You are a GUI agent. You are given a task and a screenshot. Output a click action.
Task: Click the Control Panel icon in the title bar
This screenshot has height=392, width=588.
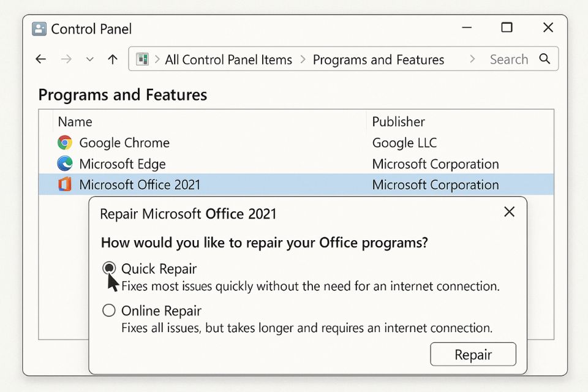click(39, 28)
